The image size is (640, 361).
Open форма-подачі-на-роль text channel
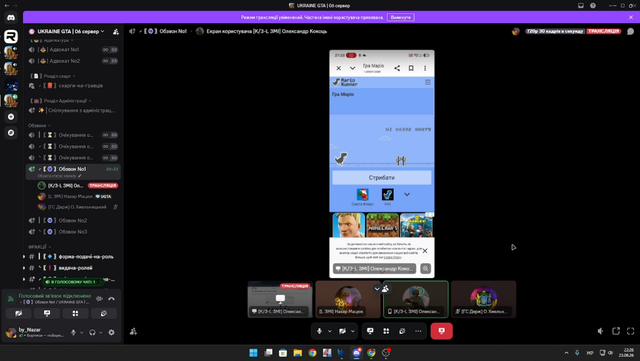[73, 256]
